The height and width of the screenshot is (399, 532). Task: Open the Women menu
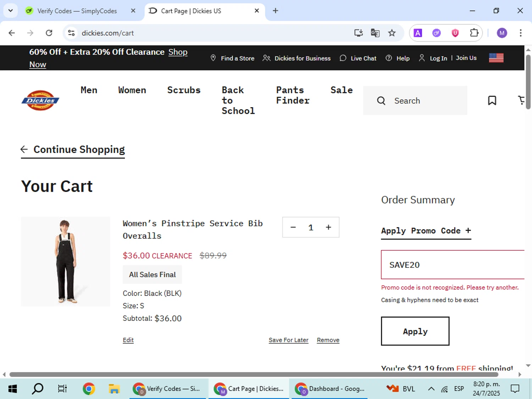coord(132,90)
